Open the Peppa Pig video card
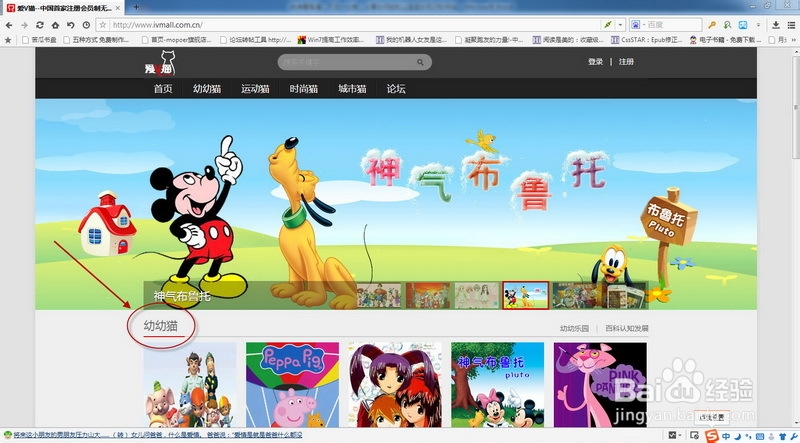 tap(292, 384)
